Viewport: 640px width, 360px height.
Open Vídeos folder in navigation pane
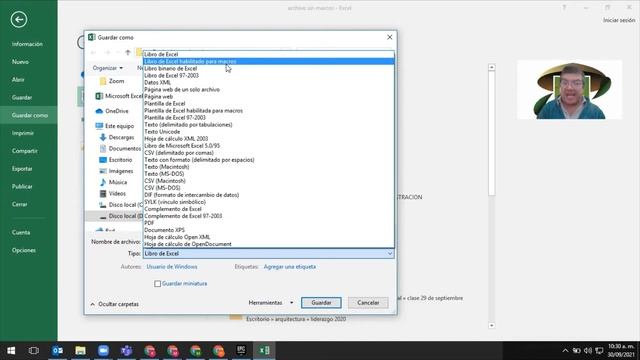[113, 193]
